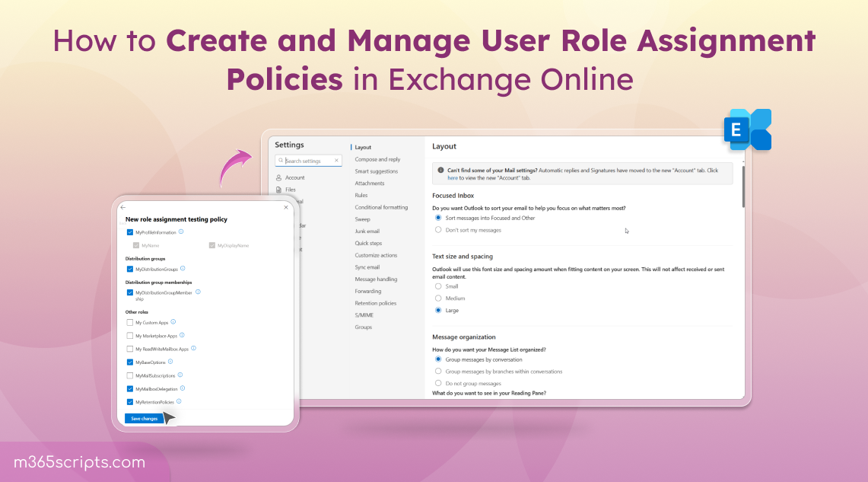This screenshot has width=868, height=482.
Task: Open info icon beside MyRetentionPolicies
Action: tap(179, 402)
